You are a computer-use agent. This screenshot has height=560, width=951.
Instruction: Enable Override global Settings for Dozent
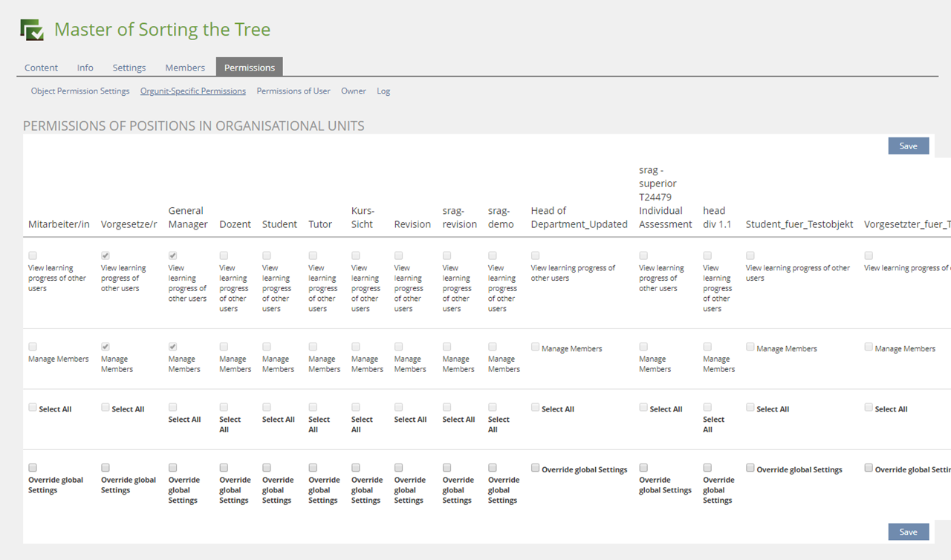coord(224,468)
